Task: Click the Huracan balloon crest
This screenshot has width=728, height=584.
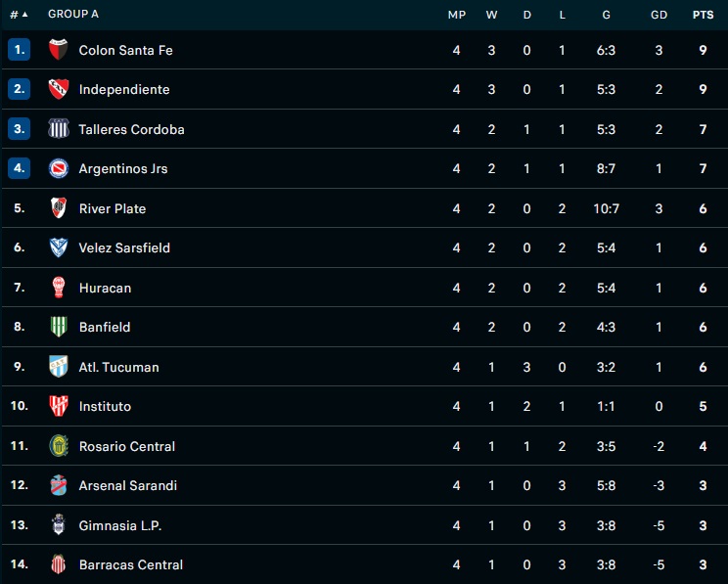Action: 59,288
